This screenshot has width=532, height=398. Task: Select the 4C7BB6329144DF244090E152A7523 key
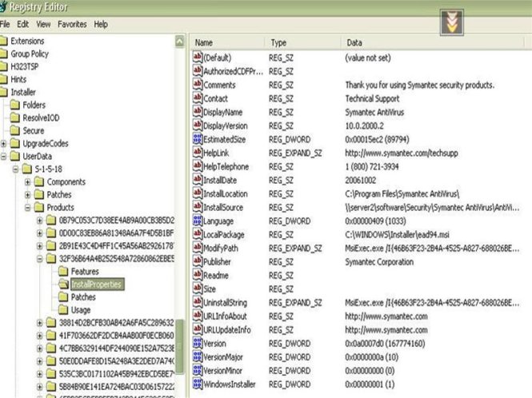click(x=116, y=348)
